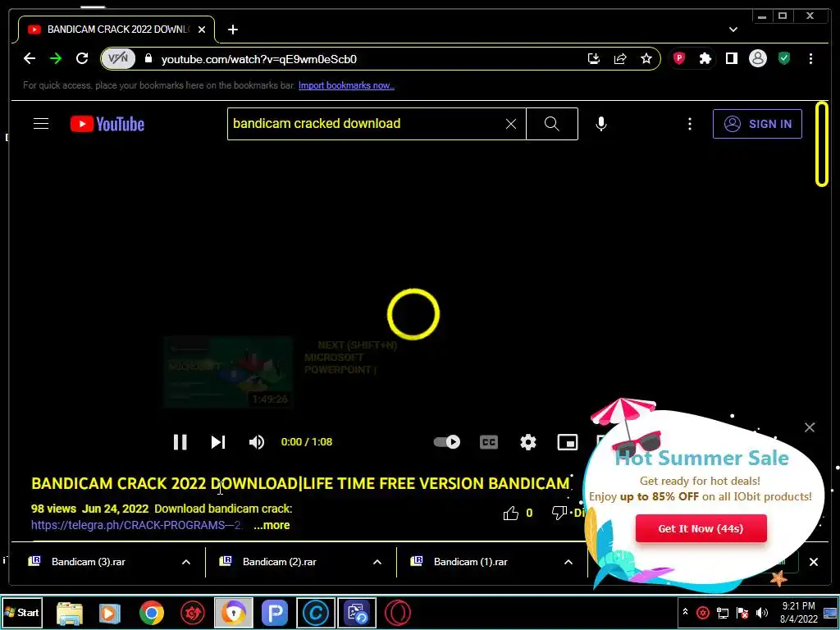
Task: Open the YouTube hamburger guide menu
Action: coord(41,124)
